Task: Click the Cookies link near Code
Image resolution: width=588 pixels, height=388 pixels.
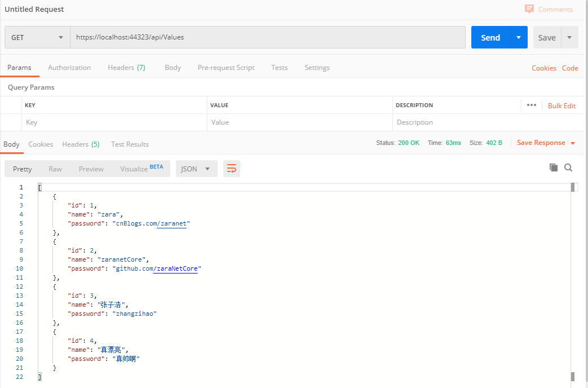Action: pos(543,68)
